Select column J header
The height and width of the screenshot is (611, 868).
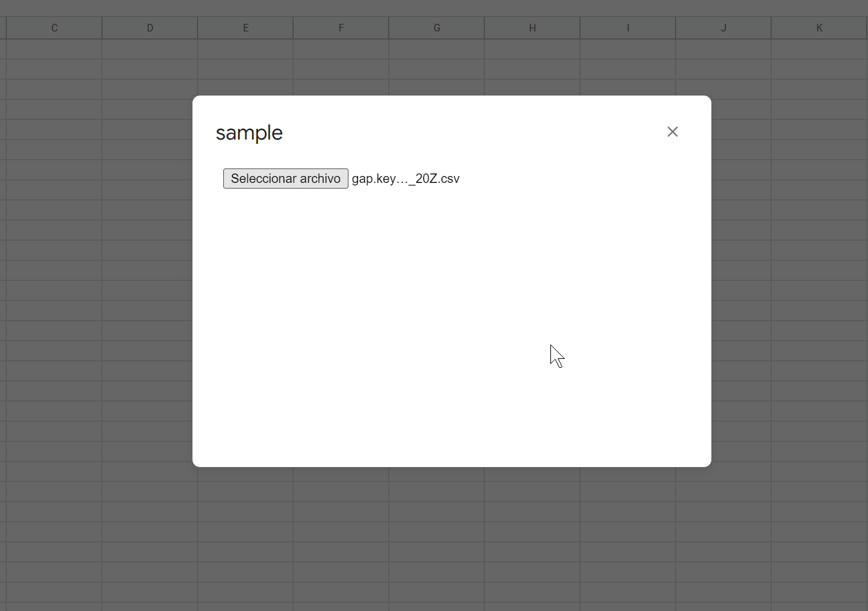tap(723, 28)
